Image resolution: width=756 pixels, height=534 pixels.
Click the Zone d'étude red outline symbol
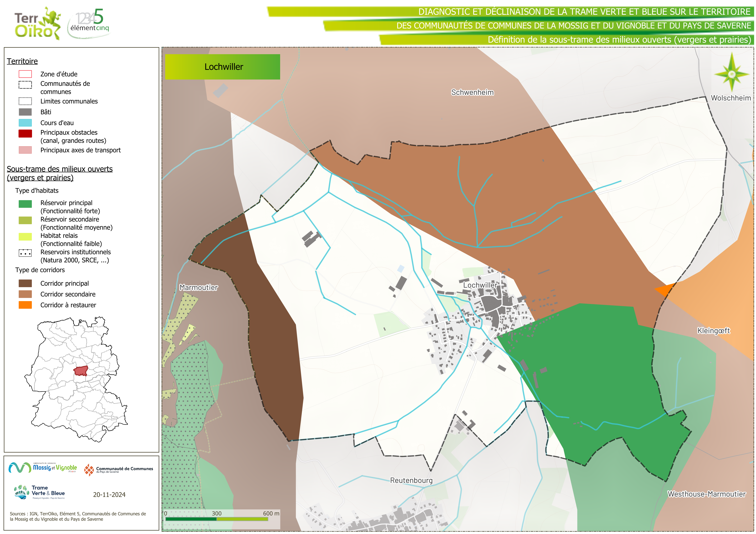point(25,74)
